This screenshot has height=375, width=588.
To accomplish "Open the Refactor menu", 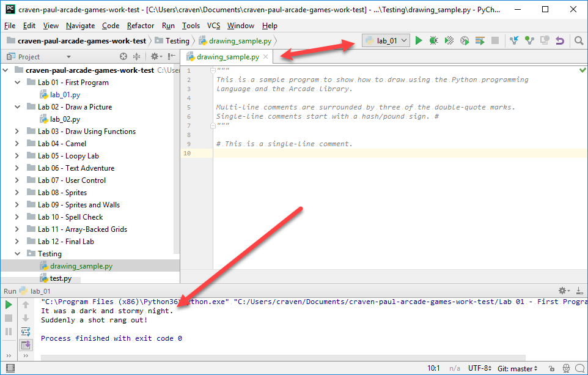I will coord(141,26).
